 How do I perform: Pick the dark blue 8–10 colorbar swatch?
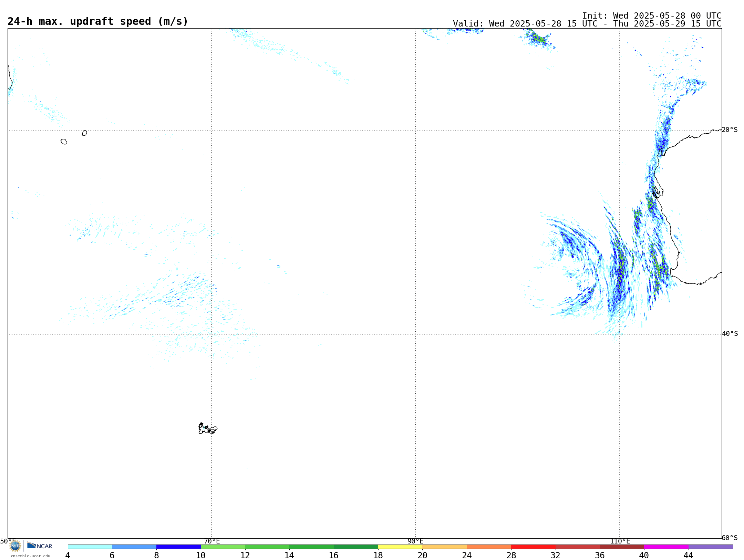(178, 547)
